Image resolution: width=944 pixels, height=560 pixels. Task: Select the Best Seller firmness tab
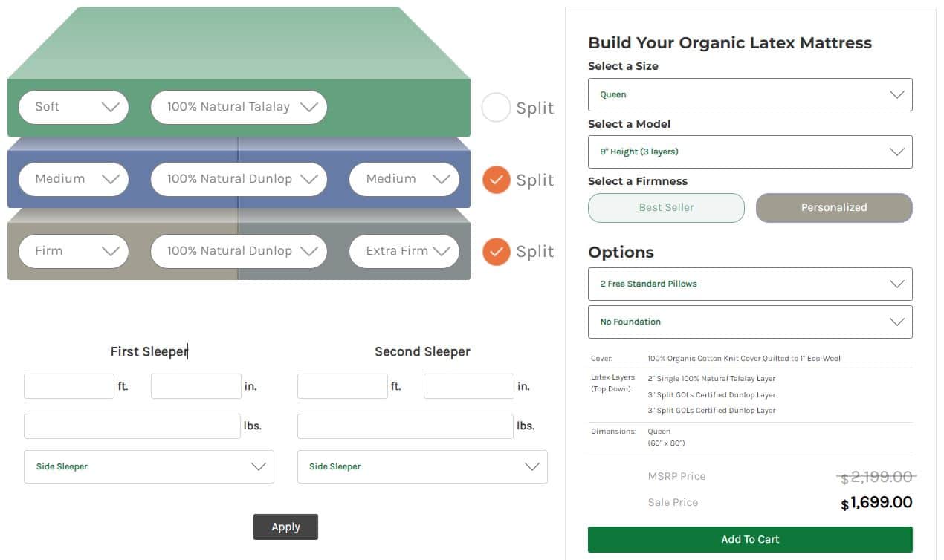click(x=666, y=208)
